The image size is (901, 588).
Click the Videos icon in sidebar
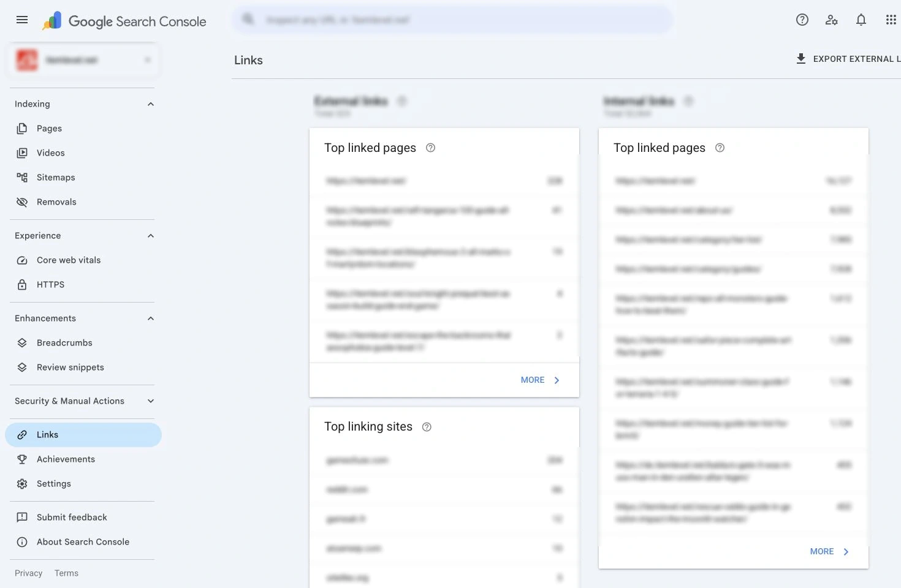pyautogui.click(x=22, y=153)
